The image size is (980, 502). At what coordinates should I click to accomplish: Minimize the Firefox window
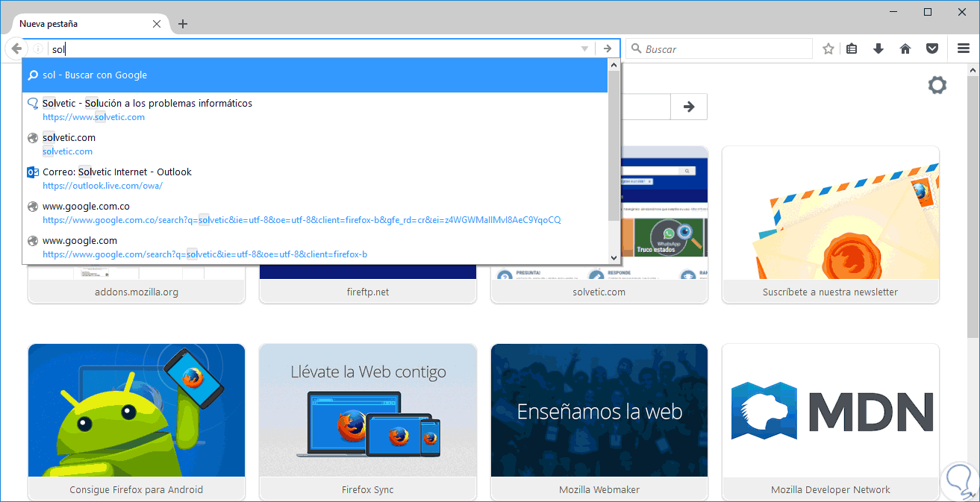pyautogui.click(x=893, y=11)
